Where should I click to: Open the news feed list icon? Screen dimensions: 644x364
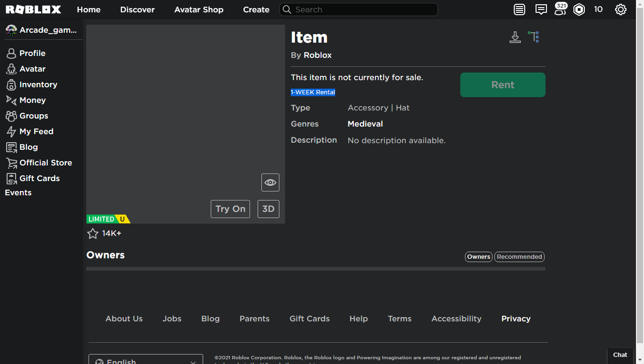(x=519, y=9)
